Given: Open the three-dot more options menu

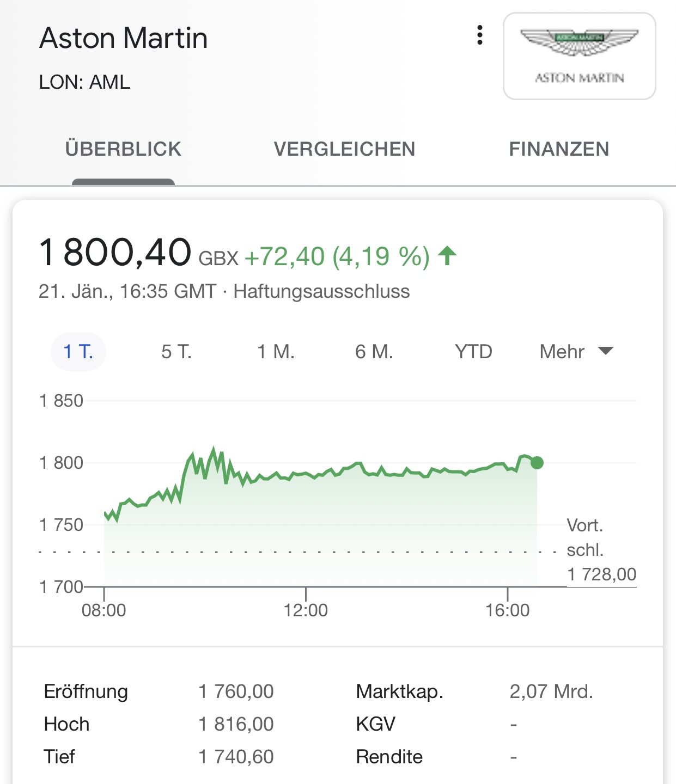Looking at the screenshot, I should [x=479, y=35].
